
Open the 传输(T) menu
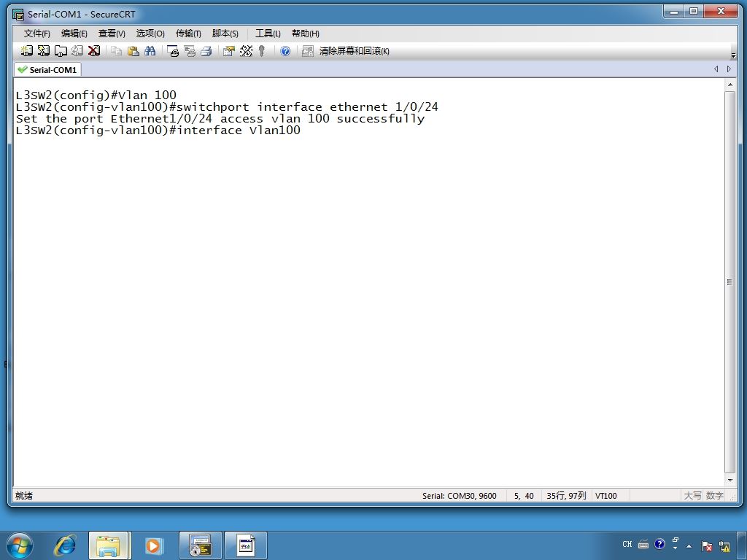[x=188, y=34]
